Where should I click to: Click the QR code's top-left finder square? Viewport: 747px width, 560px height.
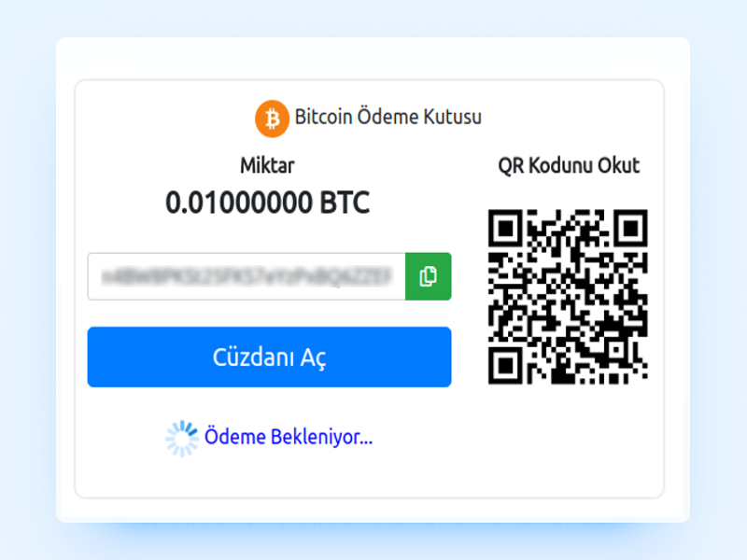click(506, 229)
